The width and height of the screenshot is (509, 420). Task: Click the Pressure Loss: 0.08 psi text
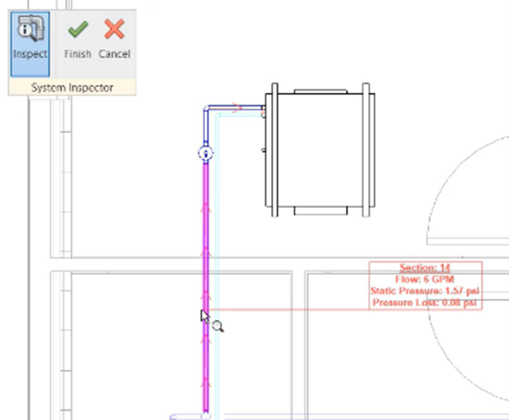coord(425,302)
